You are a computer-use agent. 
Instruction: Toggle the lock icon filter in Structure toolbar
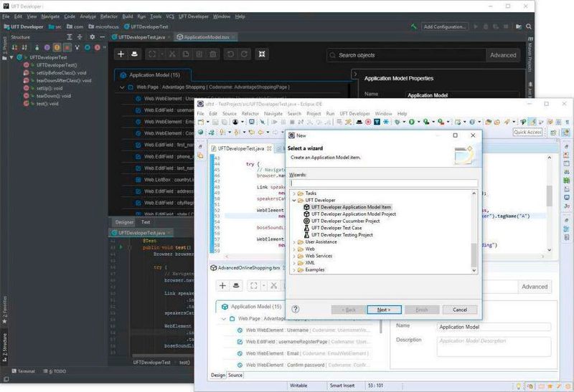pos(37,47)
